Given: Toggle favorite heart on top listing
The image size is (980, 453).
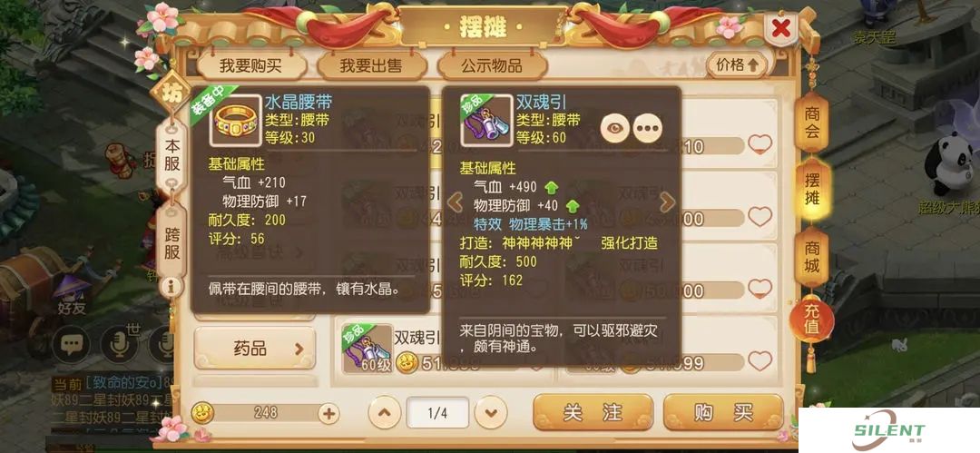Looking at the screenshot, I should click(x=760, y=145).
